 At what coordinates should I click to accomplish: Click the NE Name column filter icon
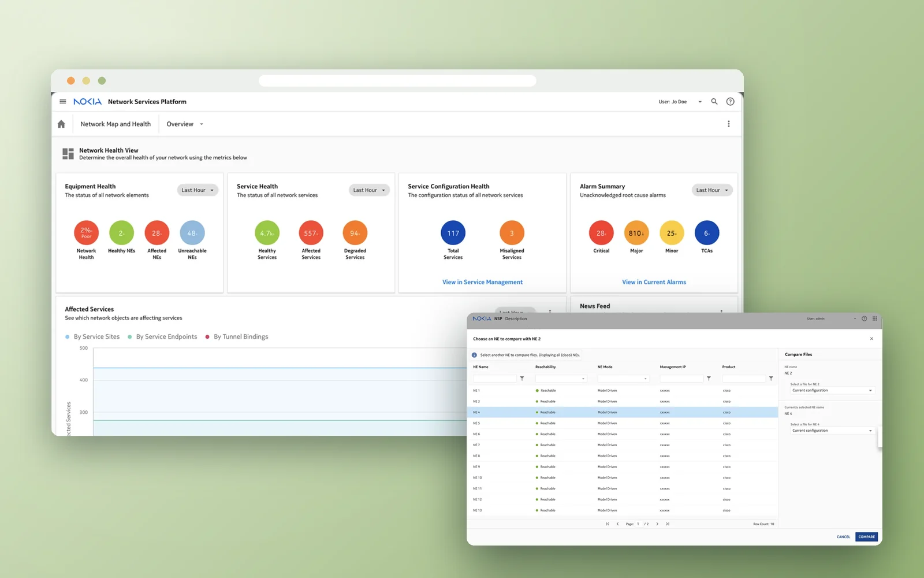522,379
